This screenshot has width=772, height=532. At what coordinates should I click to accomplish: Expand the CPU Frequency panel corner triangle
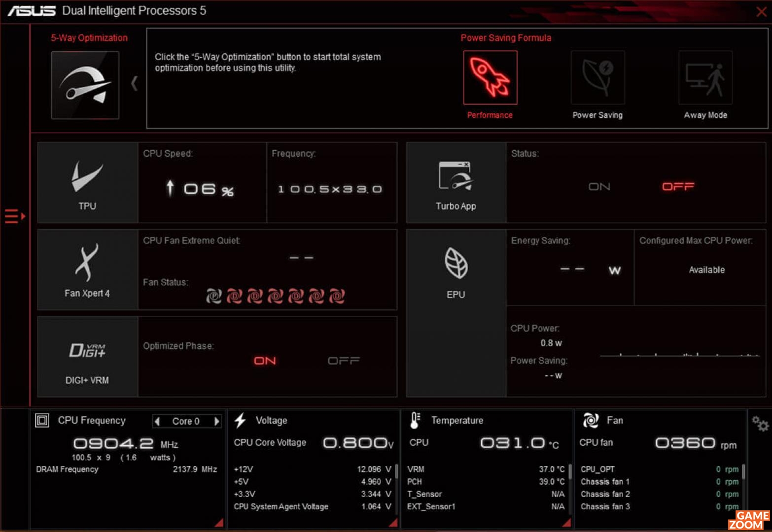[219, 523]
